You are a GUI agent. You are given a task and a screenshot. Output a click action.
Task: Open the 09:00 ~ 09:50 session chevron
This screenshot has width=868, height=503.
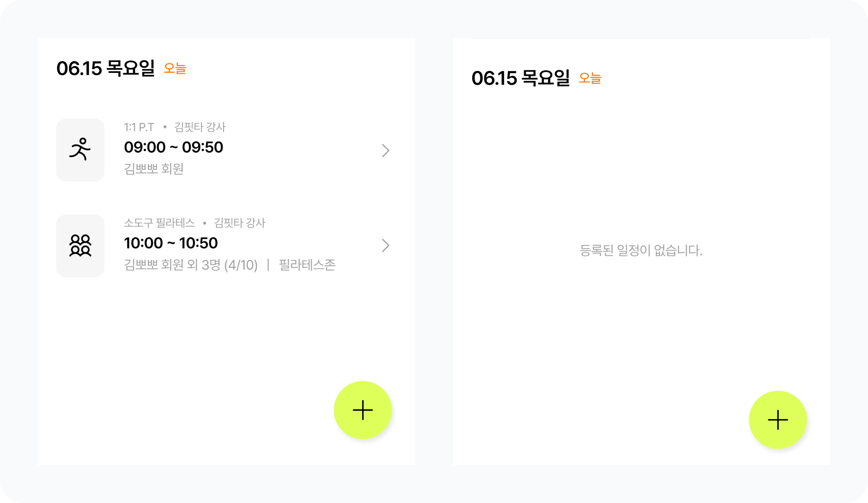point(385,150)
